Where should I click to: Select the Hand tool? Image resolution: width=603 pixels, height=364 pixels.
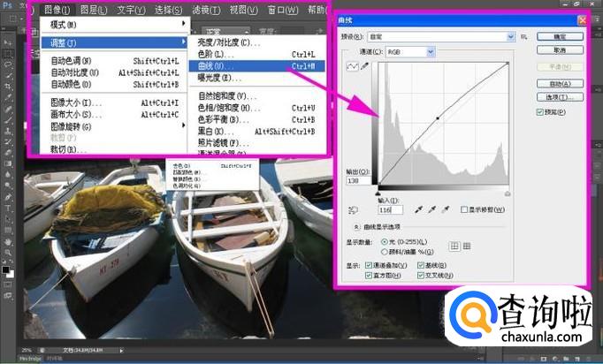pyautogui.click(x=8, y=242)
